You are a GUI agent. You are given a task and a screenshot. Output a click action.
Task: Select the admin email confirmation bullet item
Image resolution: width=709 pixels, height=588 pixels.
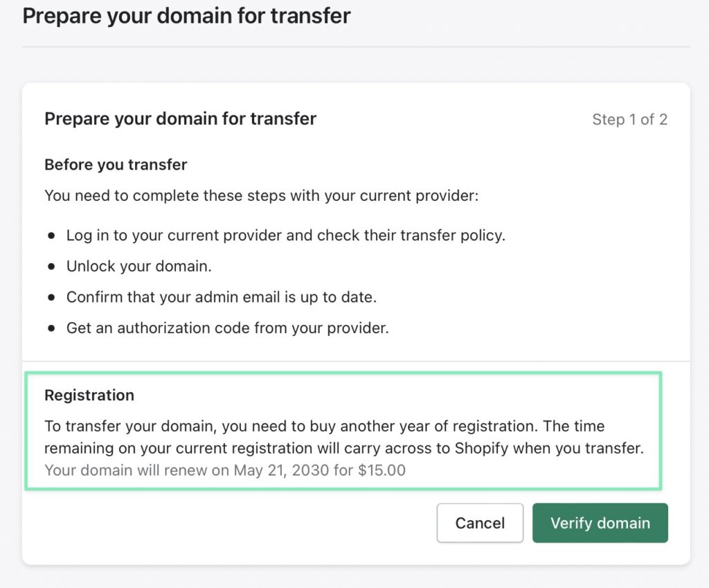[x=221, y=296]
